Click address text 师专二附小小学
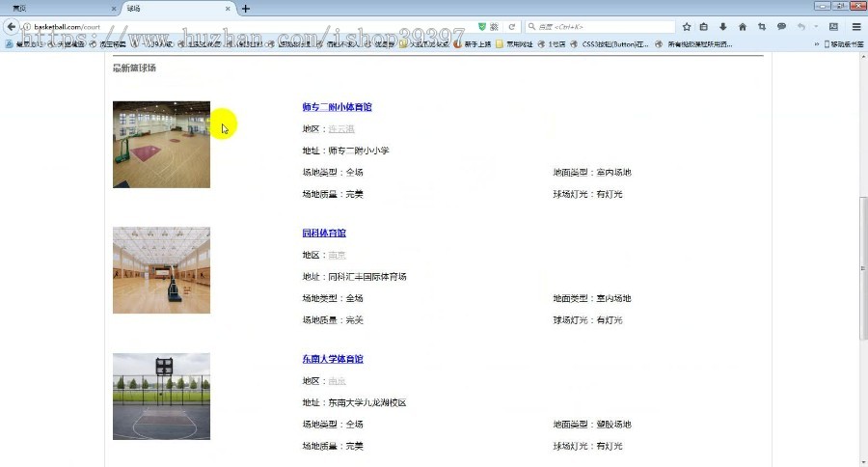This screenshot has width=868, height=467. point(359,151)
